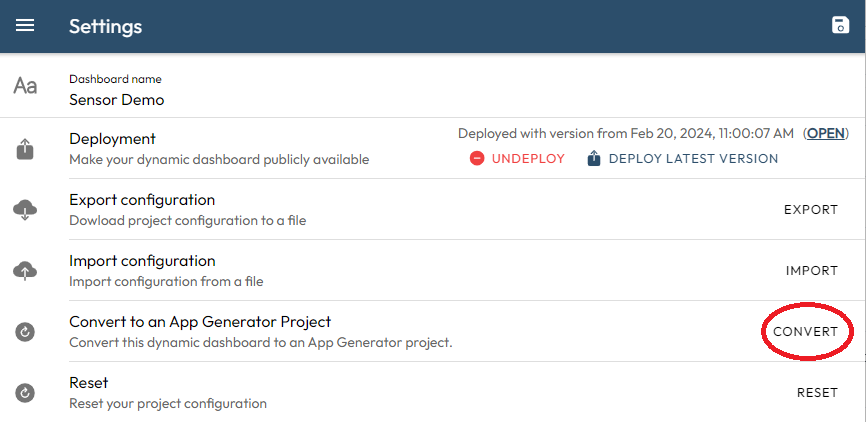The height and width of the screenshot is (422, 866).
Task: Click the Export configuration cloud download icon
Action: 25,210
